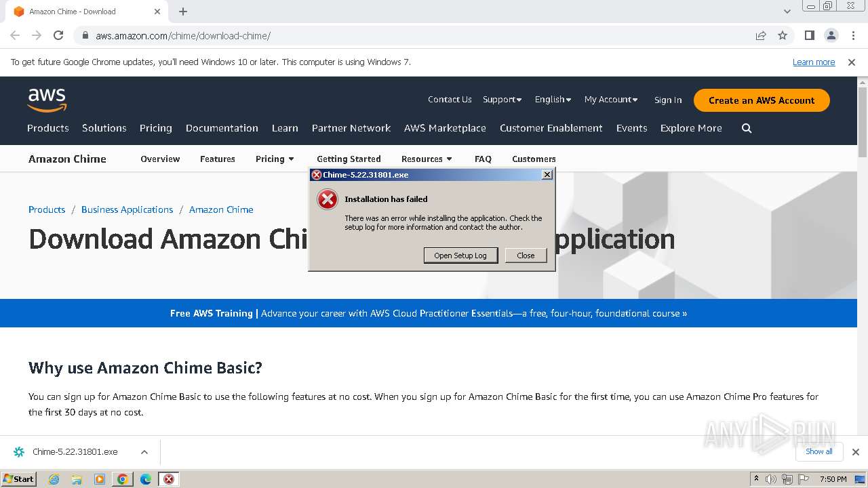Share this page icon in address bar
The height and width of the screenshot is (488, 868).
coord(761,35)
